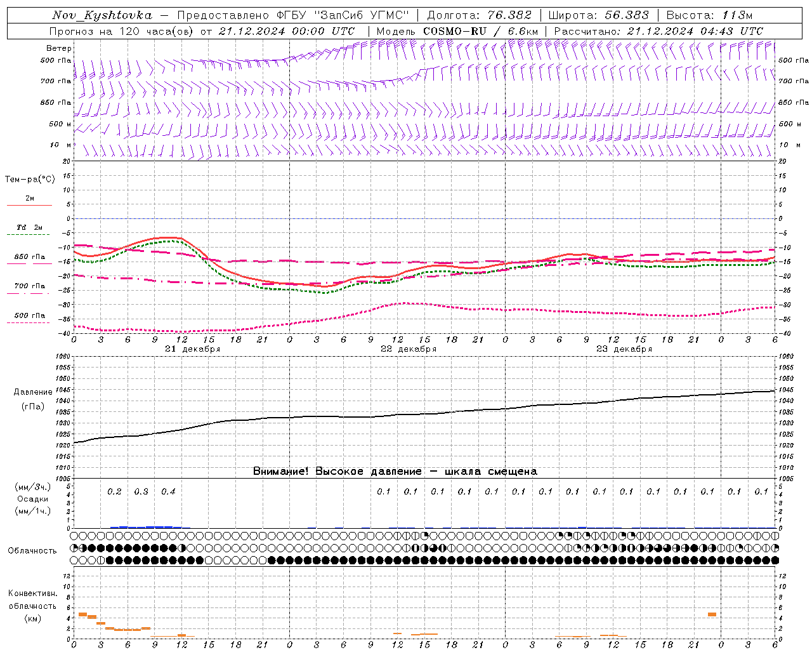812x650 pixels.
Task: Click the '(мм/1ч.)' precipitation unit label
Action: coord(33,511)
